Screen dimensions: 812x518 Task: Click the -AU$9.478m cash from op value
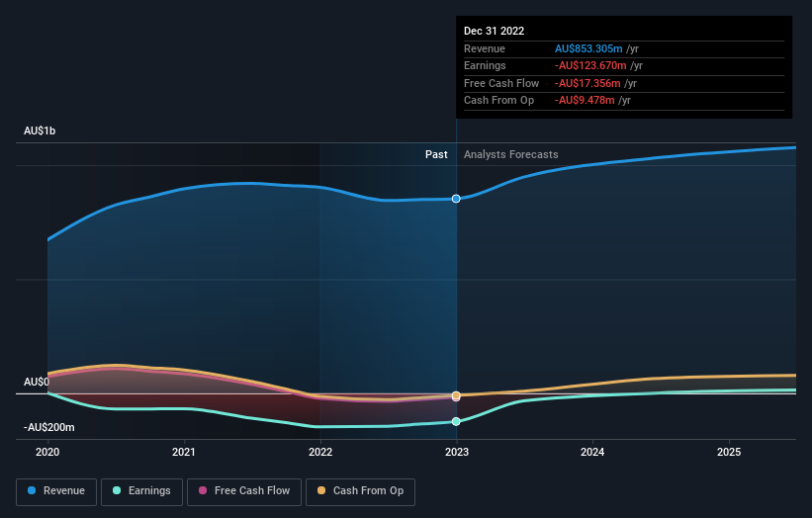pyautogui.click(x=585, y=101)
